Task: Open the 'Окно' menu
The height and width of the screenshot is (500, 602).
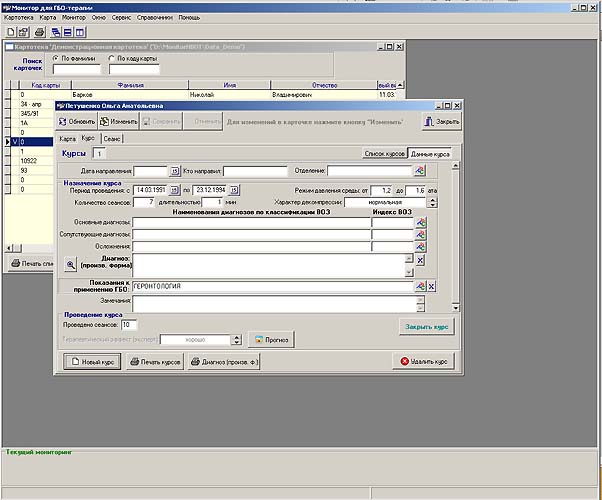Action: point(99,18)
